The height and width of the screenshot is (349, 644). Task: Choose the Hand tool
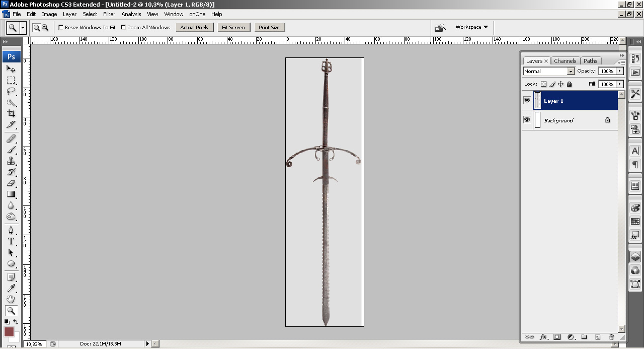click(x=11, y=300)
